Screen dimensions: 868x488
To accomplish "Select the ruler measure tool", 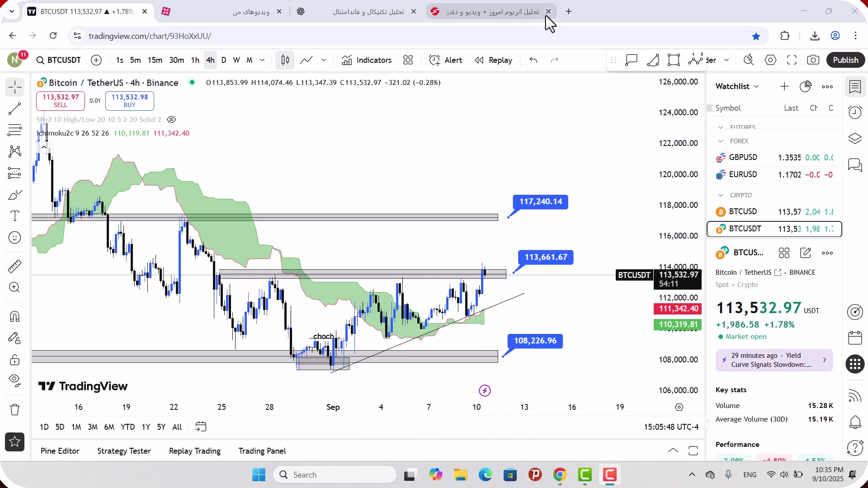I will point(14,267).
